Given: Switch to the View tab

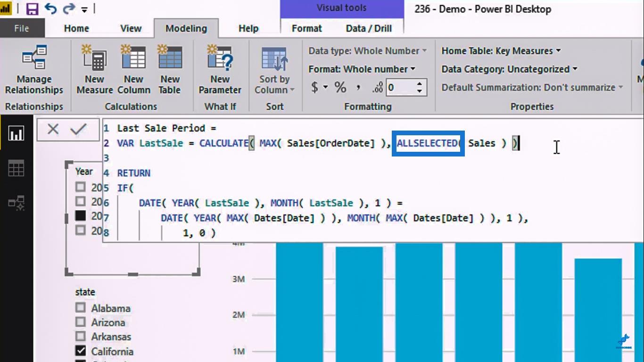Looking at the screenshot, I should click(131, 28).
